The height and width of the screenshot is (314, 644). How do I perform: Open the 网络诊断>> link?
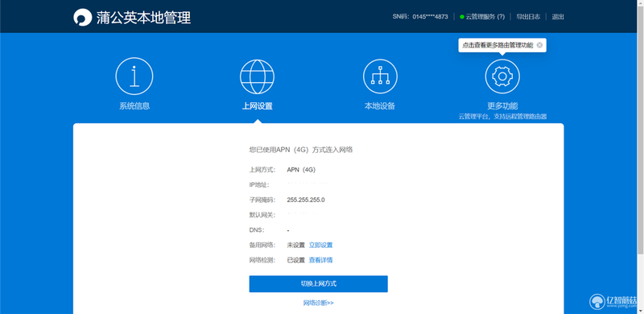click(318, 303)
